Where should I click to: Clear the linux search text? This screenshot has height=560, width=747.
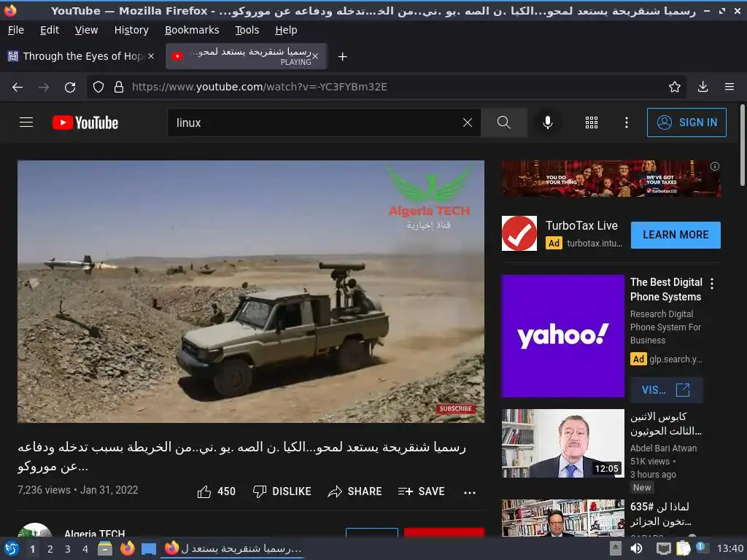click(x=468, y=122)
